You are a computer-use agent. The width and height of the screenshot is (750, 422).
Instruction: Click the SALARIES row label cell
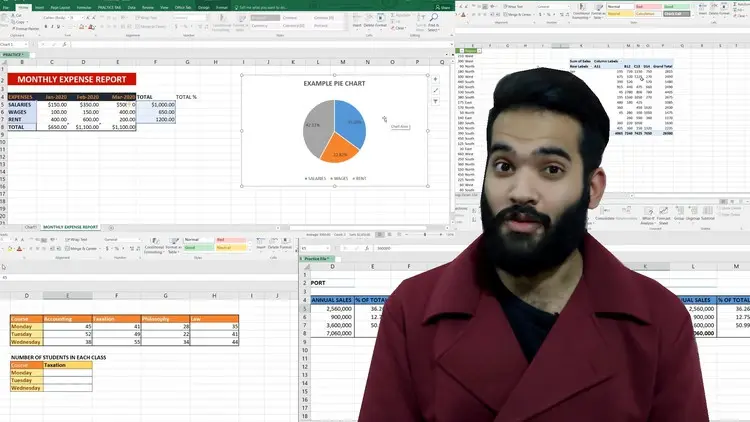pos(22,104)
